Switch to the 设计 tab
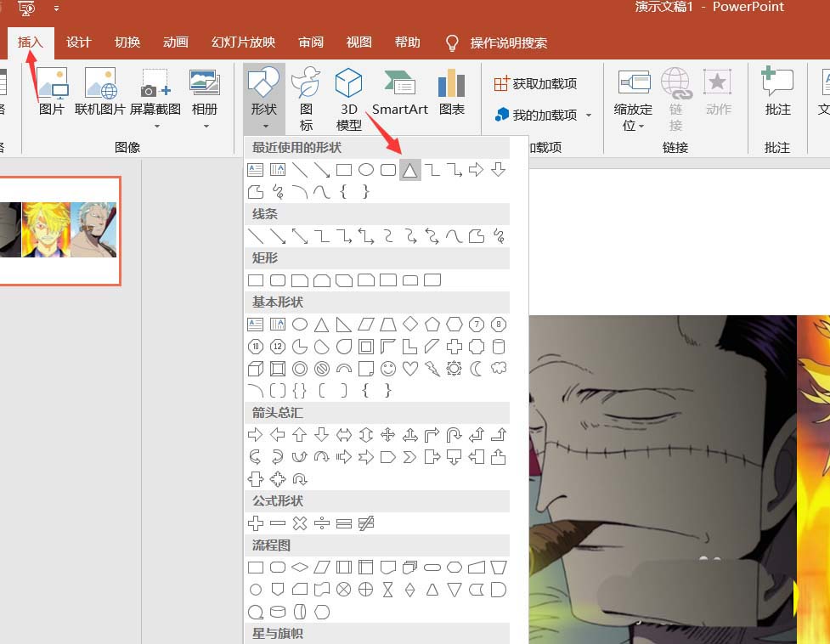This screenshot has height=644, width=830. tap(78, 42)
